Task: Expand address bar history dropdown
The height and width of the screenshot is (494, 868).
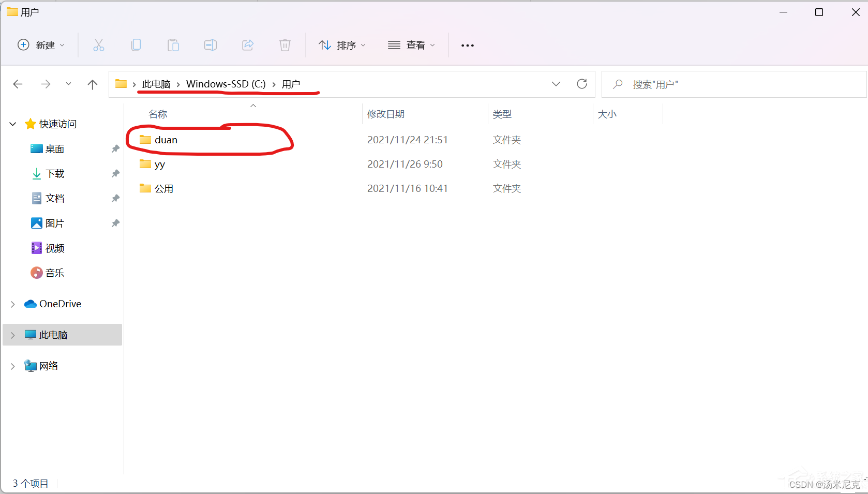Action: click(x=556, y=84)
